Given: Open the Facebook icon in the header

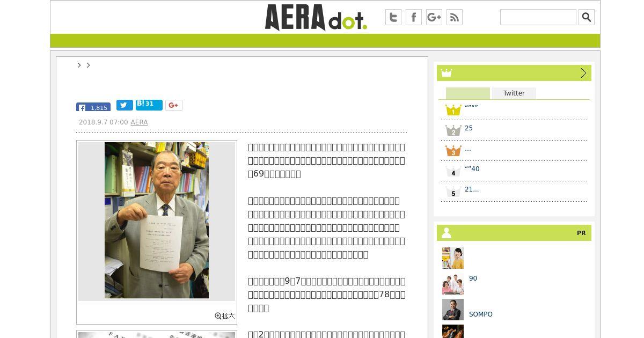Looking at the screenshot, I should point(414,17).
